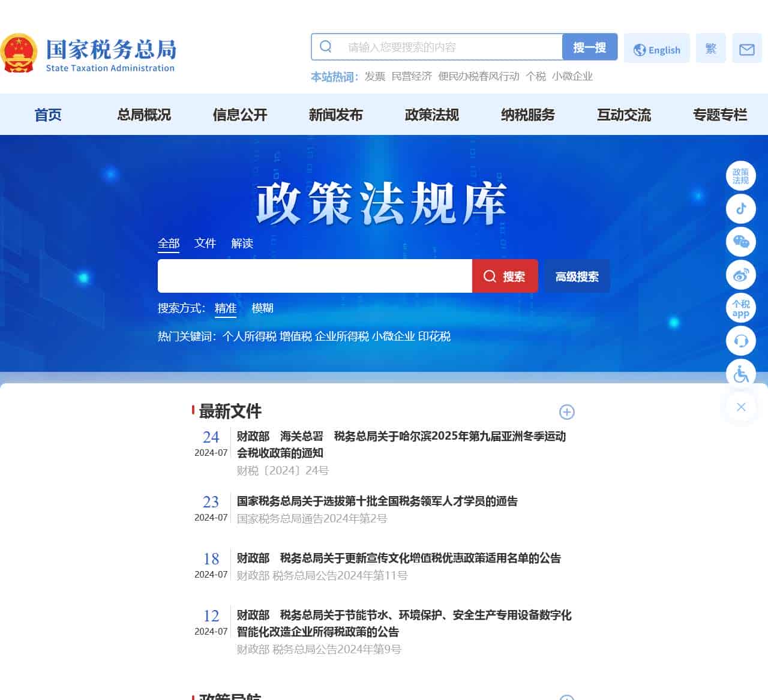Click hot keyword 企业所得税 in banner
The width and height of the screenshot is (768, 700).
[x=342, y=337]
